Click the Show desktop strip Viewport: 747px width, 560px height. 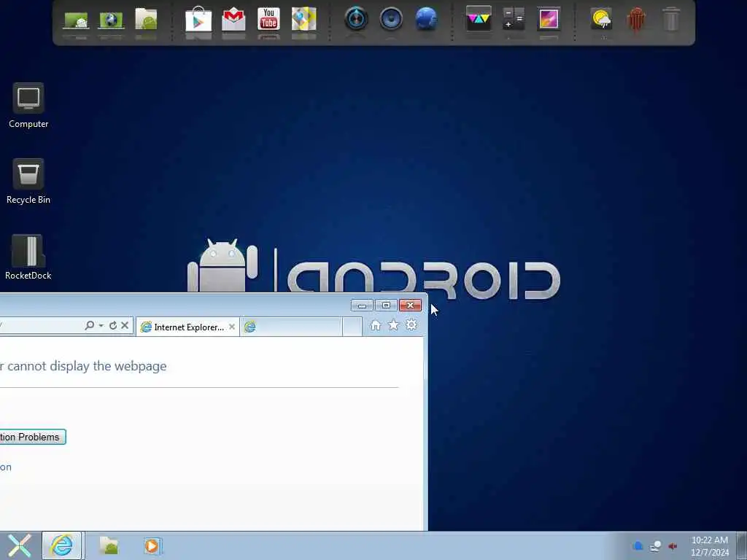pyautogui.click(x=742, y=545)
